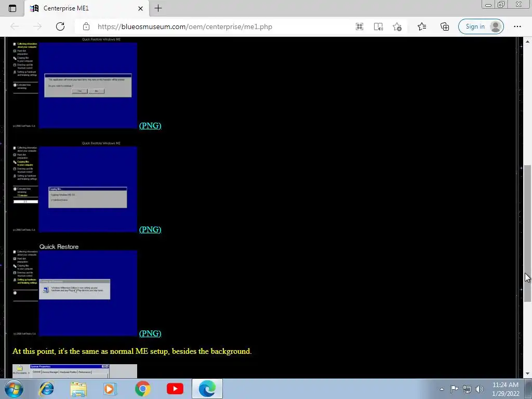The height and width of the screenshot is (399, 532).
Task: Open the copying files screenshot thumbnail
Action: 75,187
